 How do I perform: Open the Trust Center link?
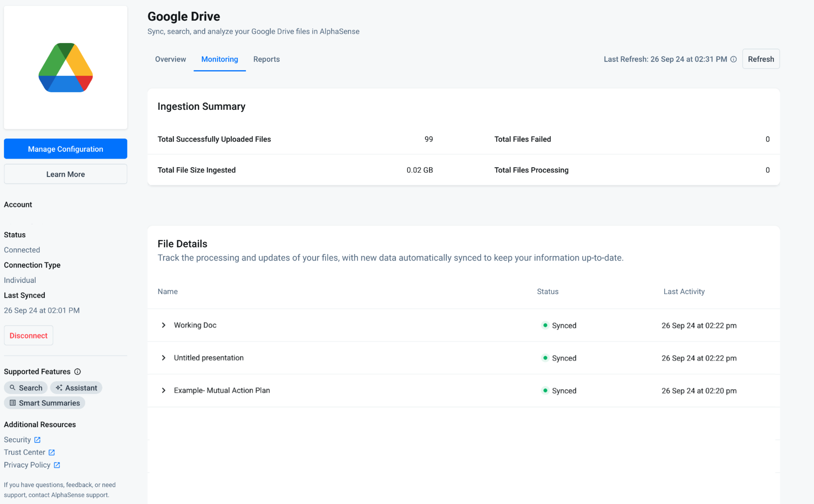coord(24,452)
